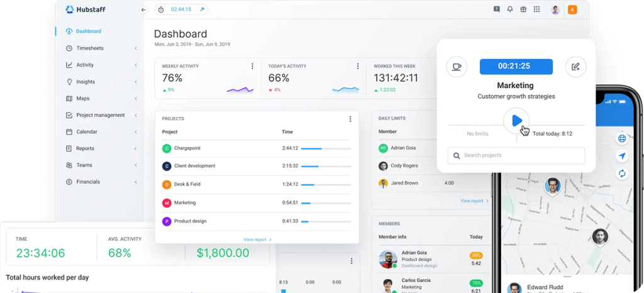Click the Teams sidebar icon

69,165
